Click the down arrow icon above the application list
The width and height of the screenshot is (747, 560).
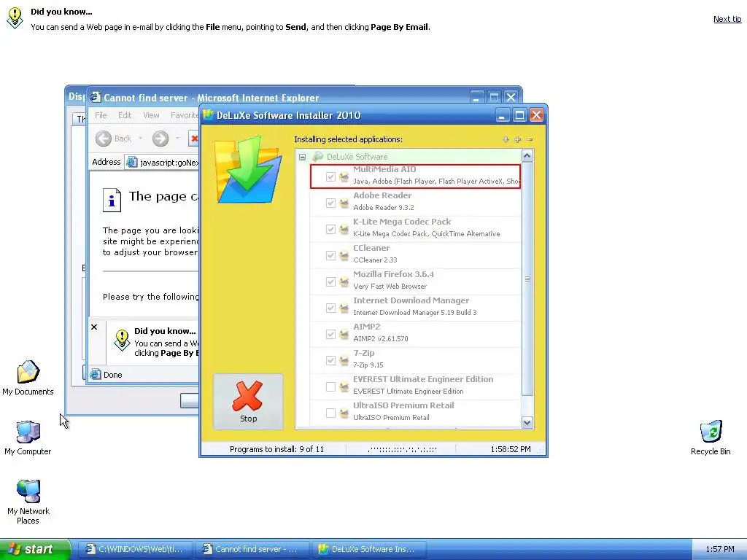(x=506, y=139)
